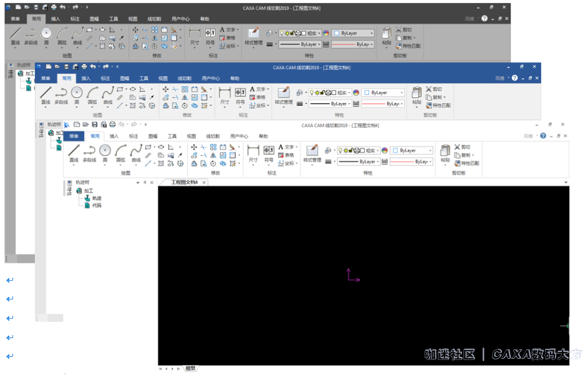The height and width of the screenshot is (375, 588).
Task: Open the color wheel picker in blue-titled middle window
Action: (x=356, y=93)
